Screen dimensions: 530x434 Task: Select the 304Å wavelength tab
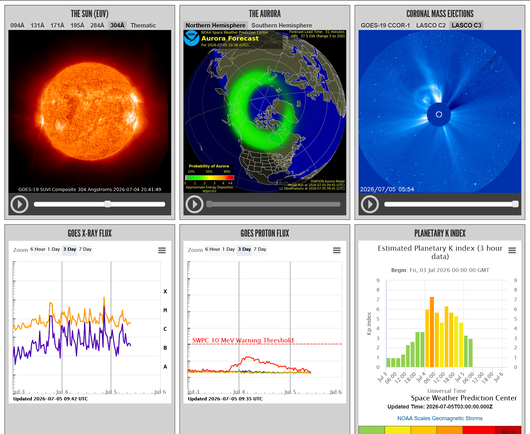coord(117,25)
